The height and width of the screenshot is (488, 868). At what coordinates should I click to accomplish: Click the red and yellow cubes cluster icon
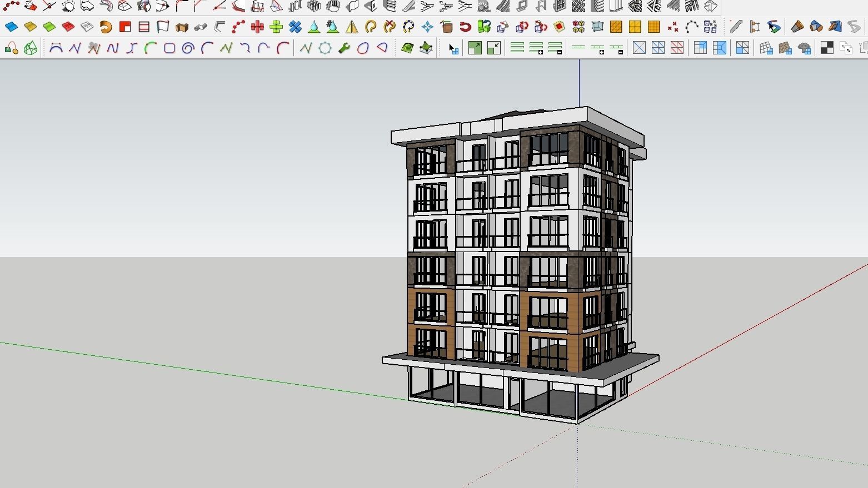point(578,27)
